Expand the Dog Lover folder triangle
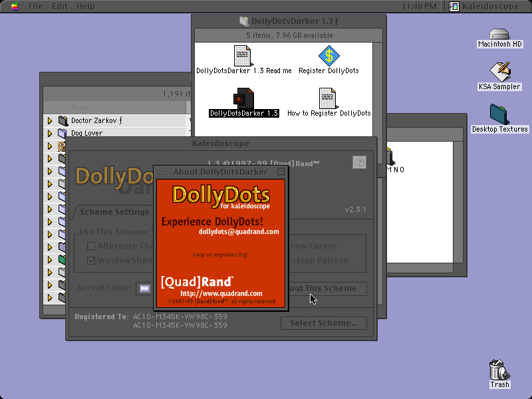This screenshot has width=532, height=399. [50, 133]
